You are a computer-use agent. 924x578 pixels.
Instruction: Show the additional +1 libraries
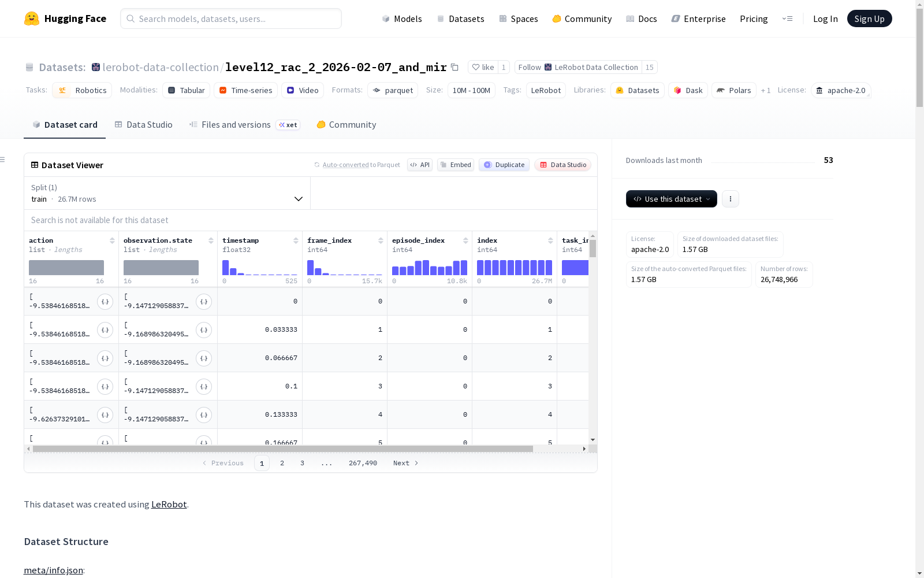pos(766,91)
